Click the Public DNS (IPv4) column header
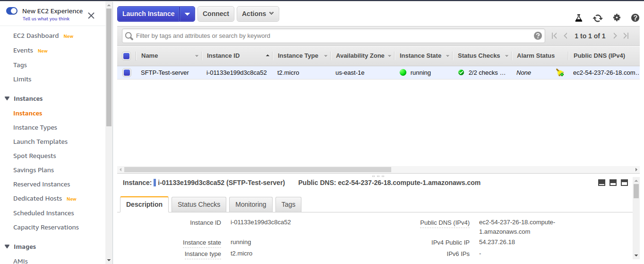The image size is (644, 264). point(599,56)
